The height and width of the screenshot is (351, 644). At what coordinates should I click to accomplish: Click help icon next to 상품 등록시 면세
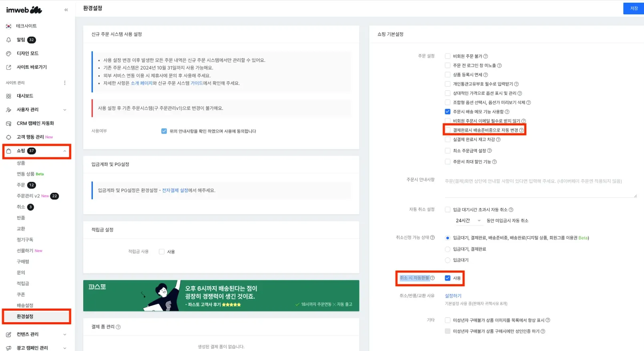(x=486, y=75)
